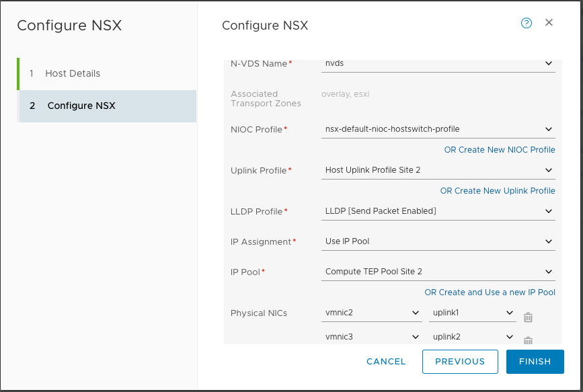Select the vmnic2 physical NIC dropdown
The image size is (583, 392).
pyautogui.click(x=372, y=313)
